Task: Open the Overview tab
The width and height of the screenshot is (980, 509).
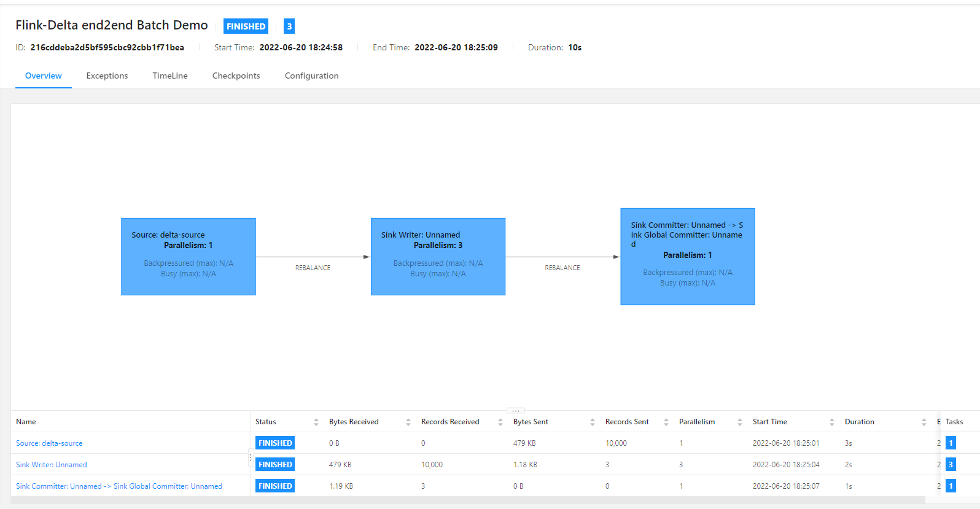Action: [44, 76]
